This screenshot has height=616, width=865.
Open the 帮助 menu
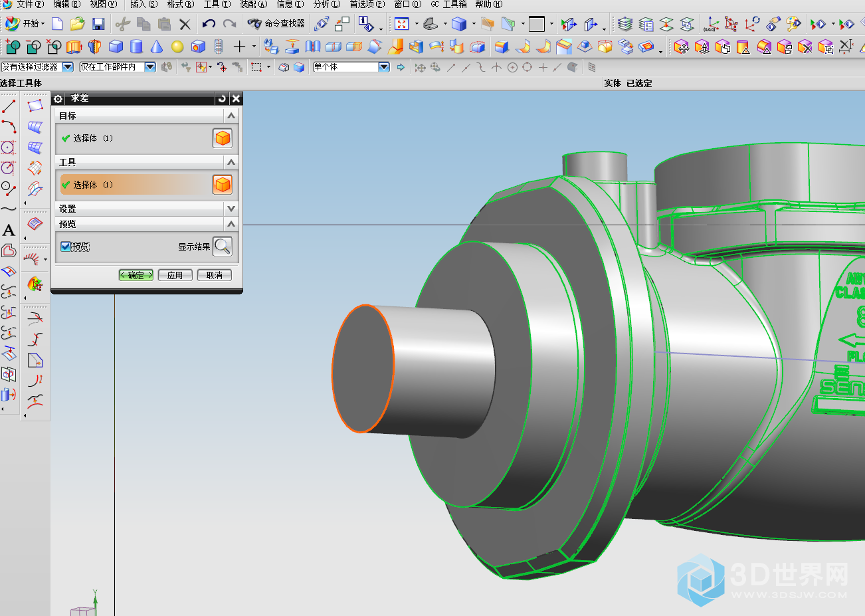[x=489, y=4]
